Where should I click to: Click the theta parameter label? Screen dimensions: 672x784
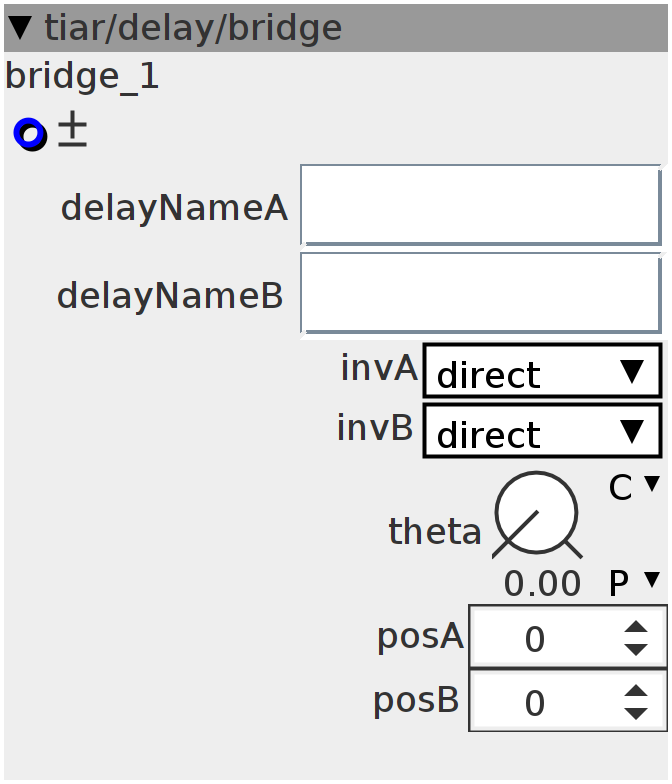434,531
